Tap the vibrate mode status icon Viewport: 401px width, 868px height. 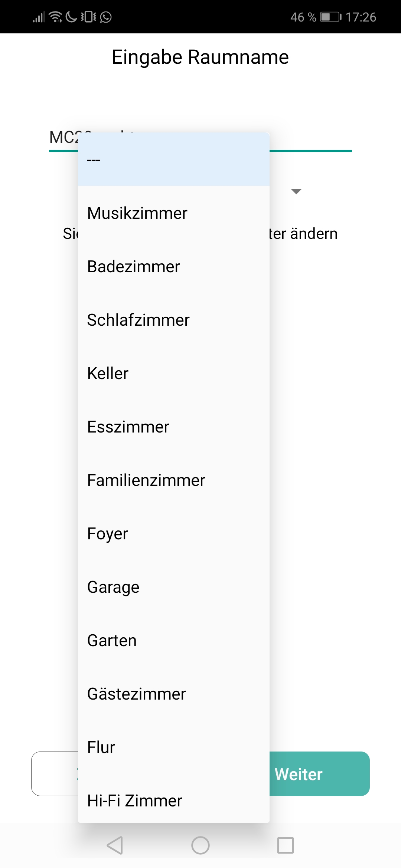(88, 17)
